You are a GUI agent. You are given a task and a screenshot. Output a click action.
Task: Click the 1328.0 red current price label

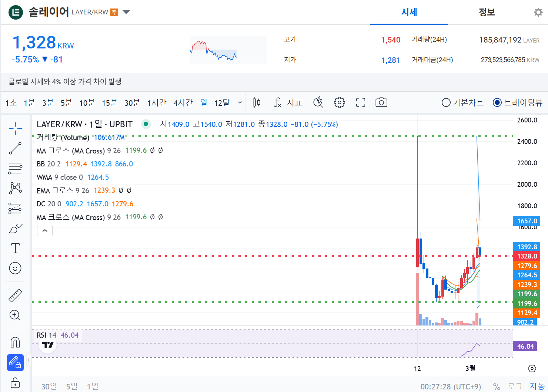(x=526, y=256)
